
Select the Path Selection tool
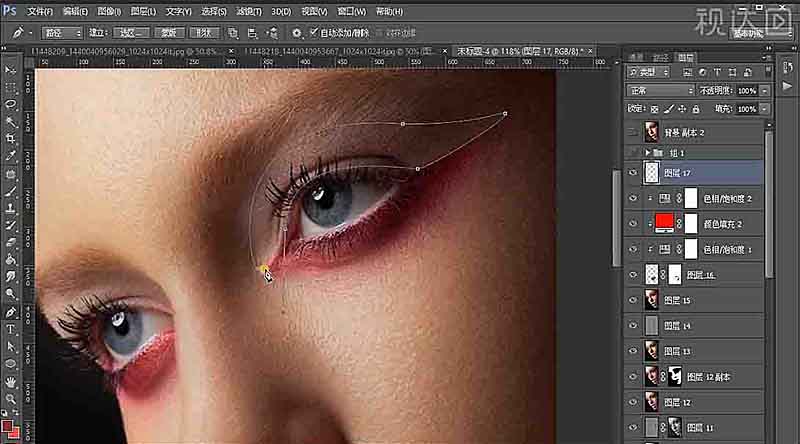click(10, 347)
